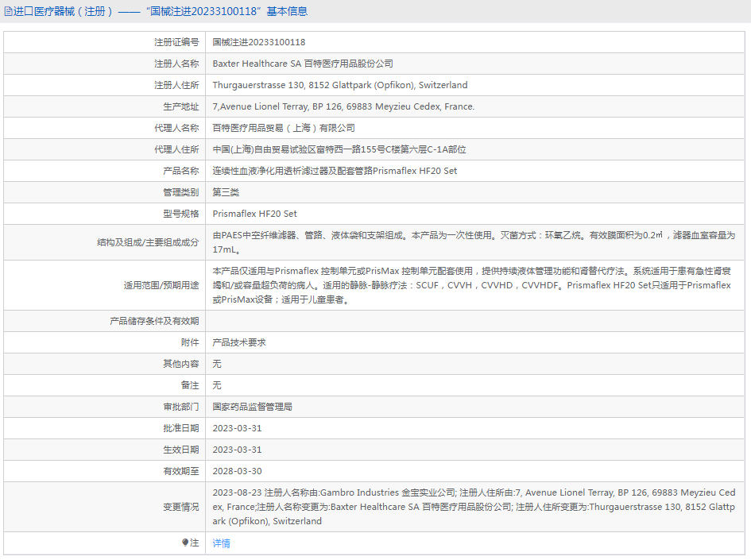Click the 型号规格 label
Image resolution: width=751 pixels, height=560 pixels.
pyautogui.click(x=181, y=214)
